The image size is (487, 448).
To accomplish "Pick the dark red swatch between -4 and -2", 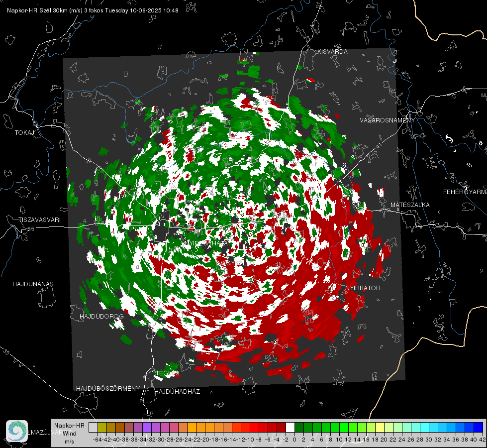I will click(x=281, y=428).
